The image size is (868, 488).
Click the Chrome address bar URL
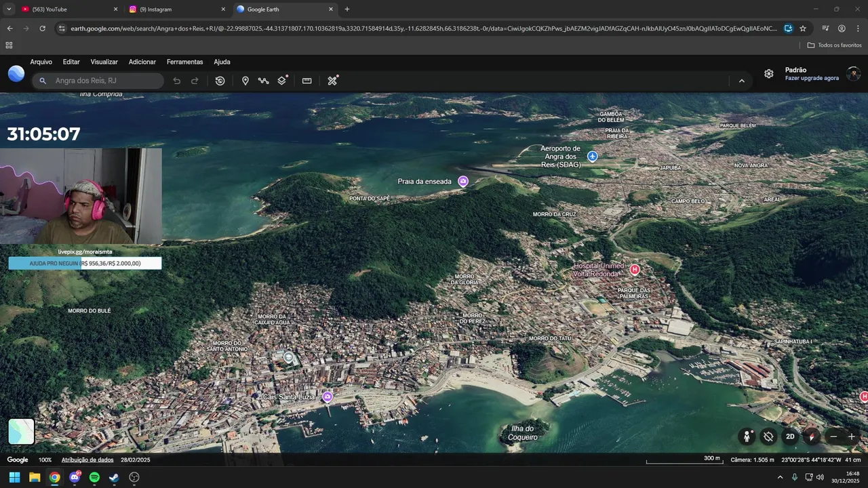(x=424, y=28)
